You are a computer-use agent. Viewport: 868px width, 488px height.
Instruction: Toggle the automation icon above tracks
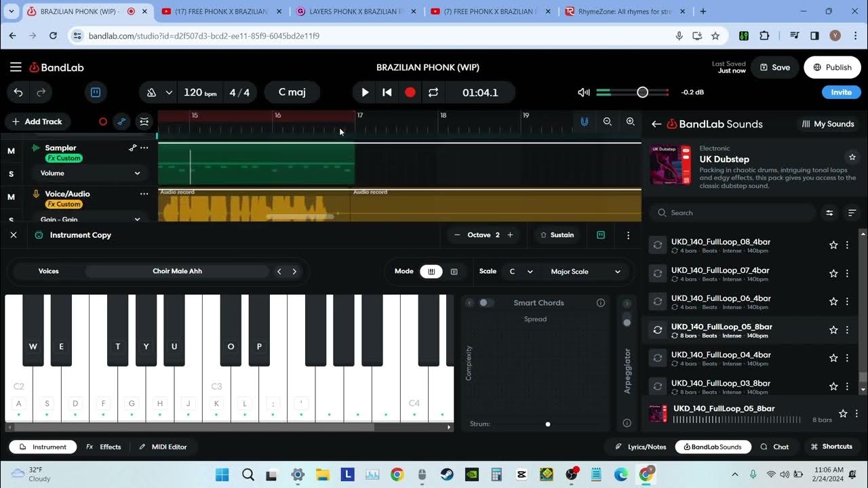(122, 122)
